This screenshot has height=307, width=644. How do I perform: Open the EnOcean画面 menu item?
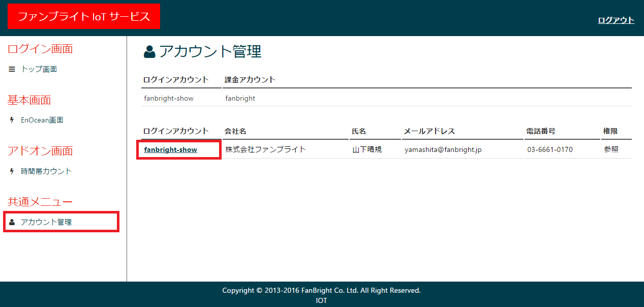pyautogui.click(x=42, y=120)
